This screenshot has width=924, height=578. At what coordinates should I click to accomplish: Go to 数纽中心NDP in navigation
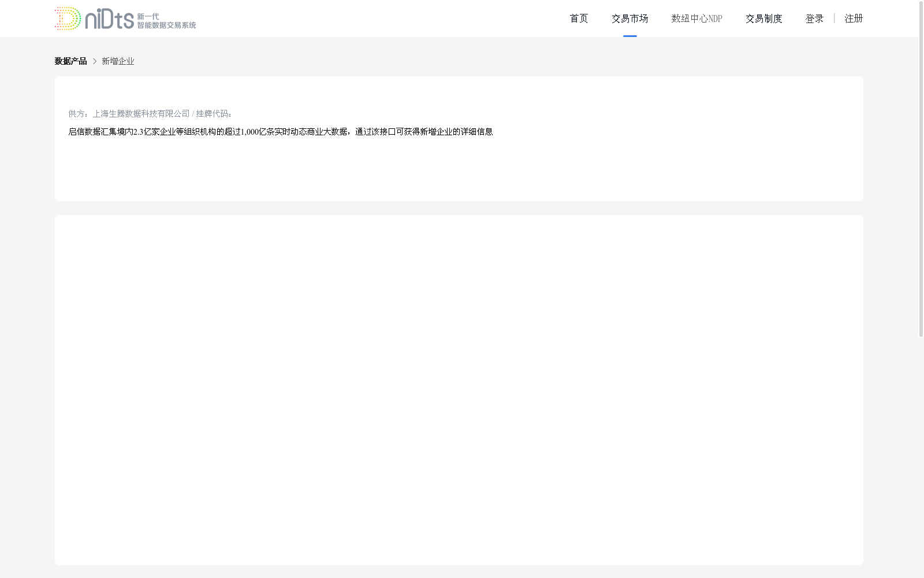click(696, 18)
